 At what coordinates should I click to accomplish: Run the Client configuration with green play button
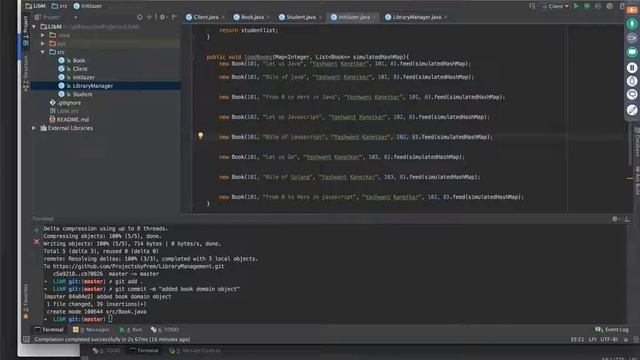pyautogui.click(x=576, y=6)
